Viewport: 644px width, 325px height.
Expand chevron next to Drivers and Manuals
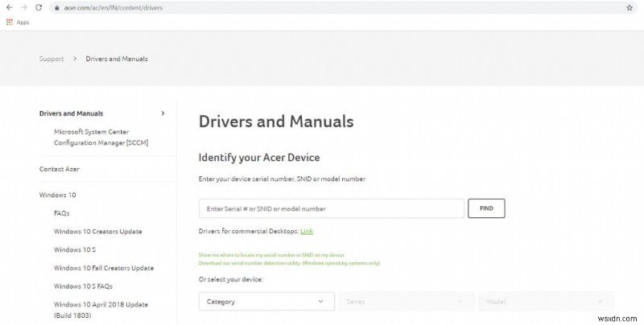click(163, 113)
